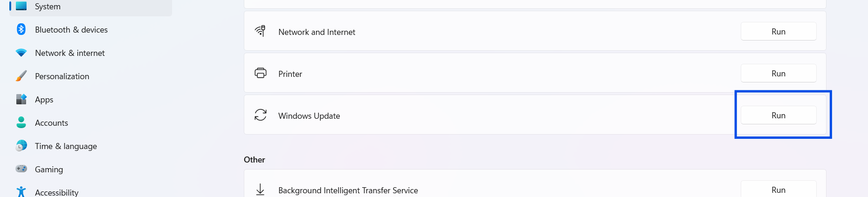
Task: Click the Network Wi-Fi icon in sidebar
Action: point(21,53)
